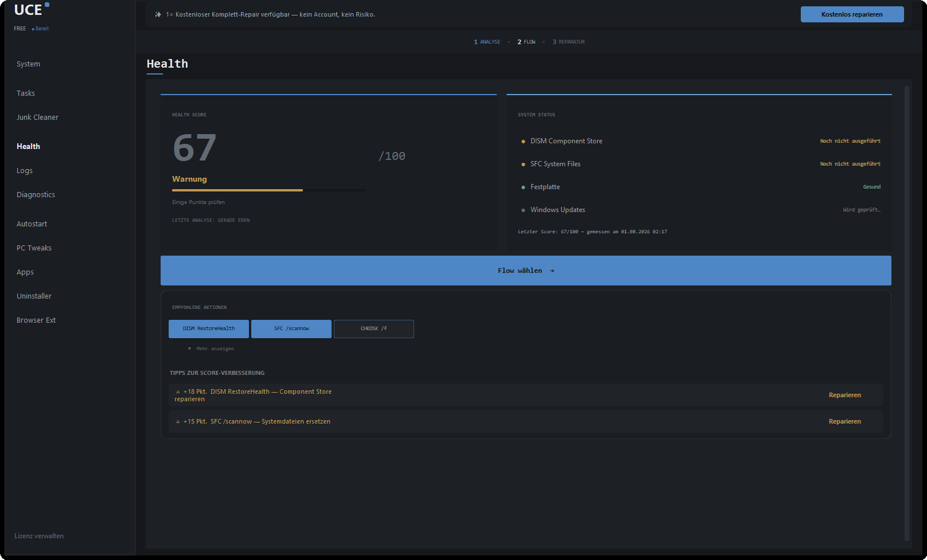Click the FREE license label
Image resolution: width=927 pixels, height=560 pixels.
coord(20,29)
